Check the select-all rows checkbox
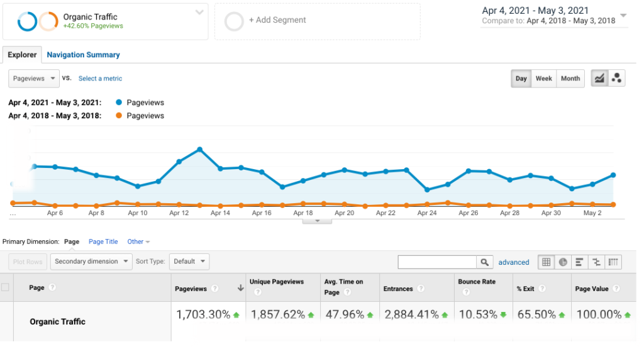Viewport: 644px width, 349px height. pos(6,288)
